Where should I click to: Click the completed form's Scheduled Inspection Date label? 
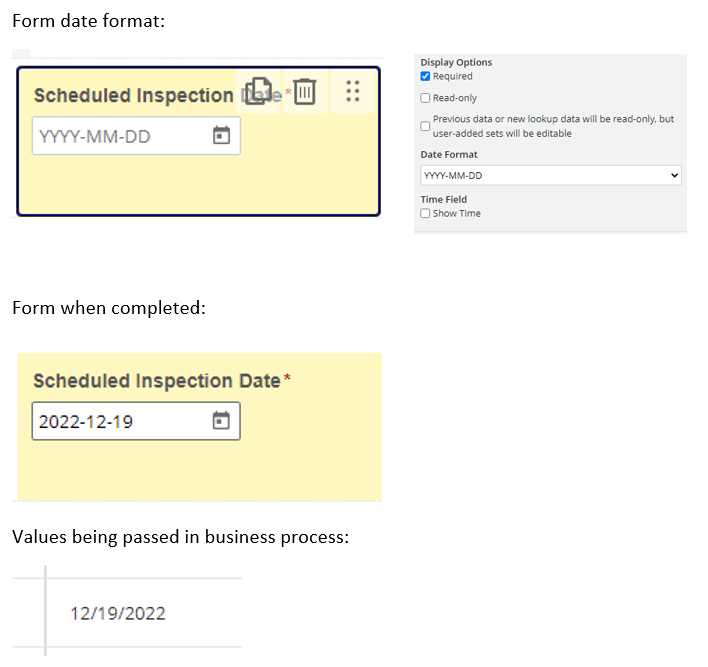pos(157,381)
